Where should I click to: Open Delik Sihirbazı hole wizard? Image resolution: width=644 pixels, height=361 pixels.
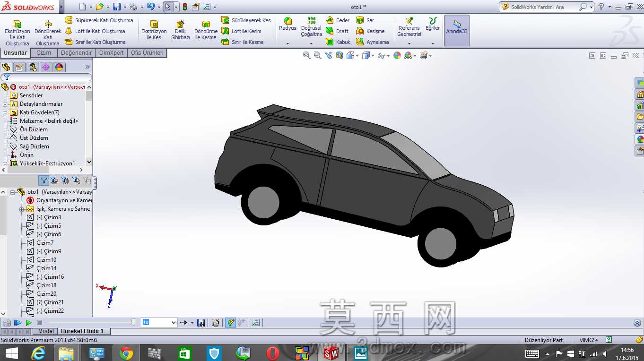[x=180, y=30]
